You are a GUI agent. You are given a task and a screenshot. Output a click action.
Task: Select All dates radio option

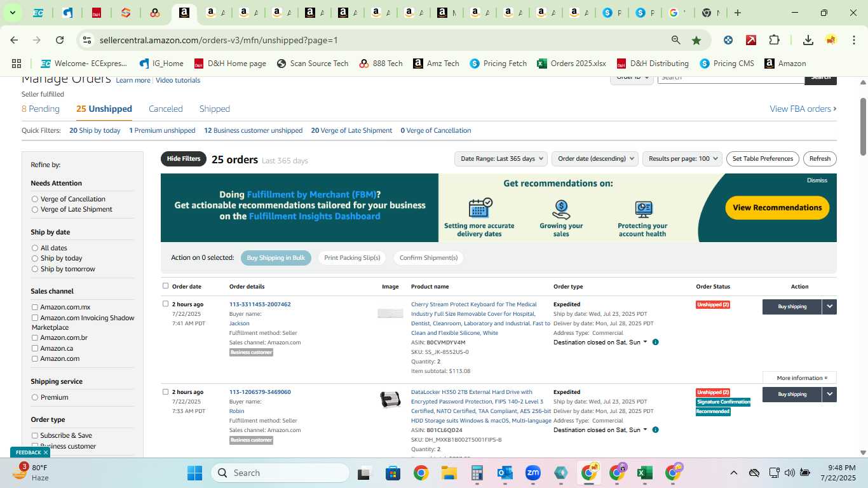35,248
